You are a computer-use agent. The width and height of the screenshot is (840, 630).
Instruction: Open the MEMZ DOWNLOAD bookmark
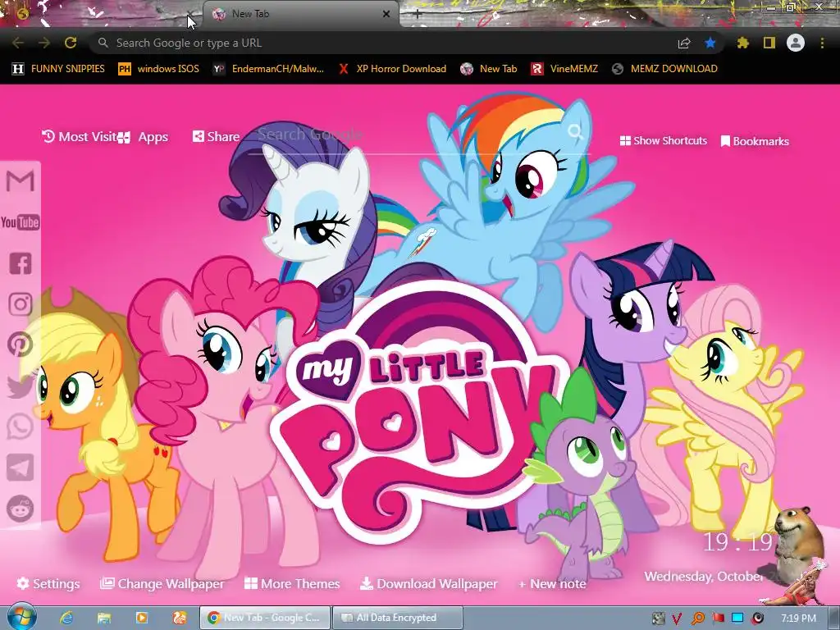click(664, 69)
